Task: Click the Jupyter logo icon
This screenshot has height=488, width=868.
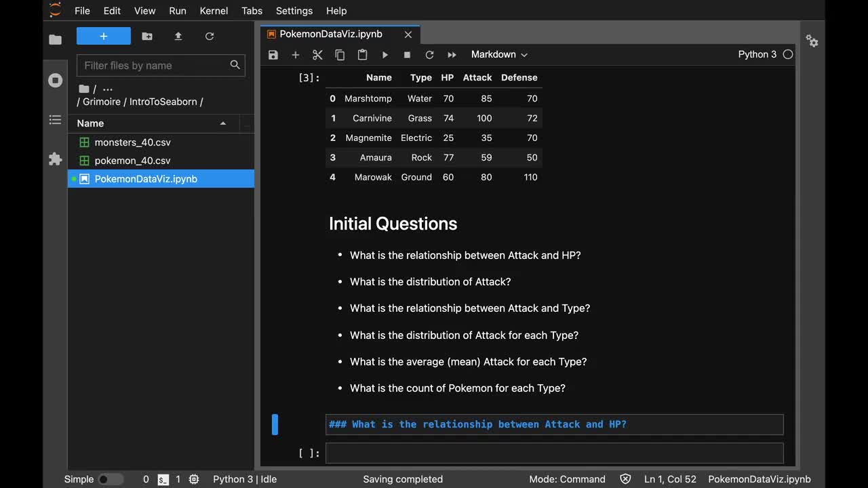Action: click(55, 10)
